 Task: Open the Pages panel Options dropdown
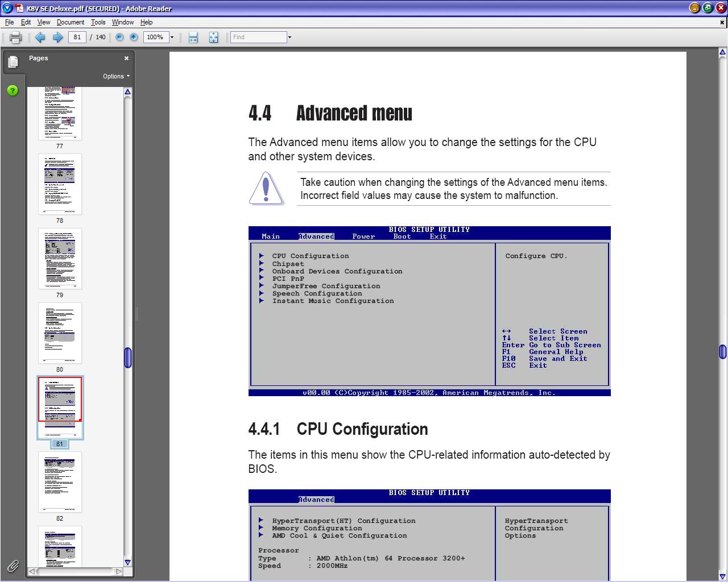116,76
